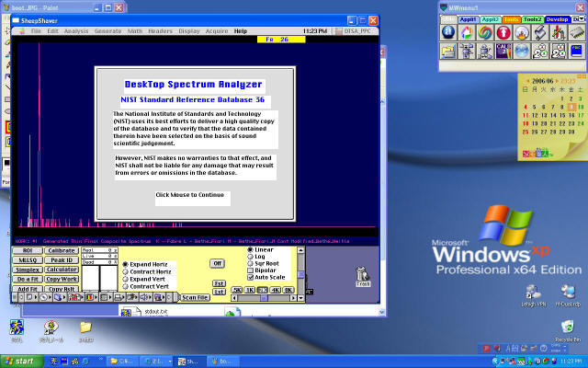Switch to the Appli1 tab in MWmenu
Viewport: 588px width, 368px height.
pyautogui.click(x=468, y=19)
